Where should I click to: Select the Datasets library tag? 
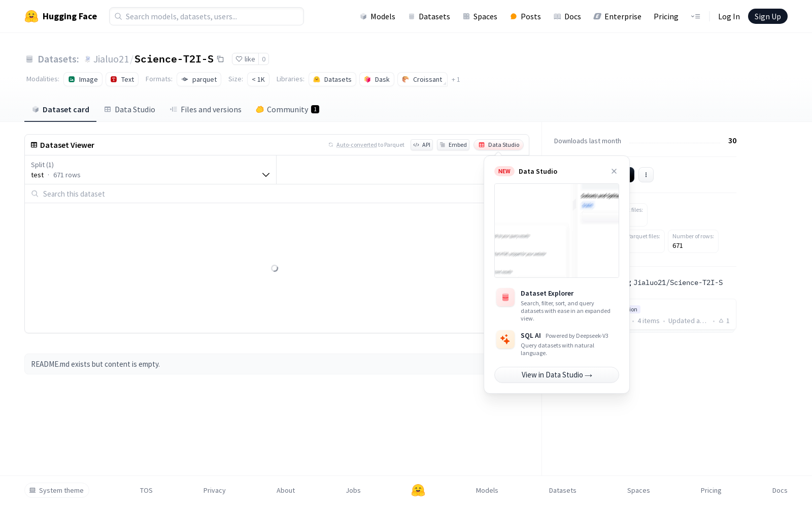[x=332, y=79]
